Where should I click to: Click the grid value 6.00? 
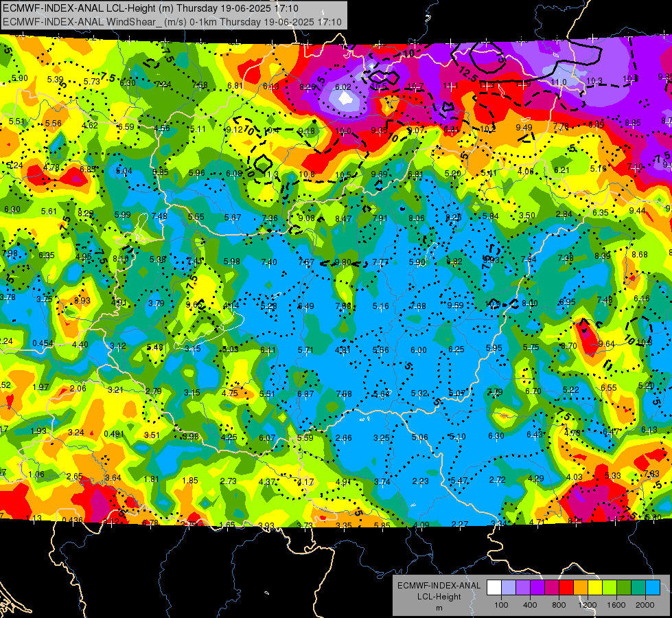419,350
